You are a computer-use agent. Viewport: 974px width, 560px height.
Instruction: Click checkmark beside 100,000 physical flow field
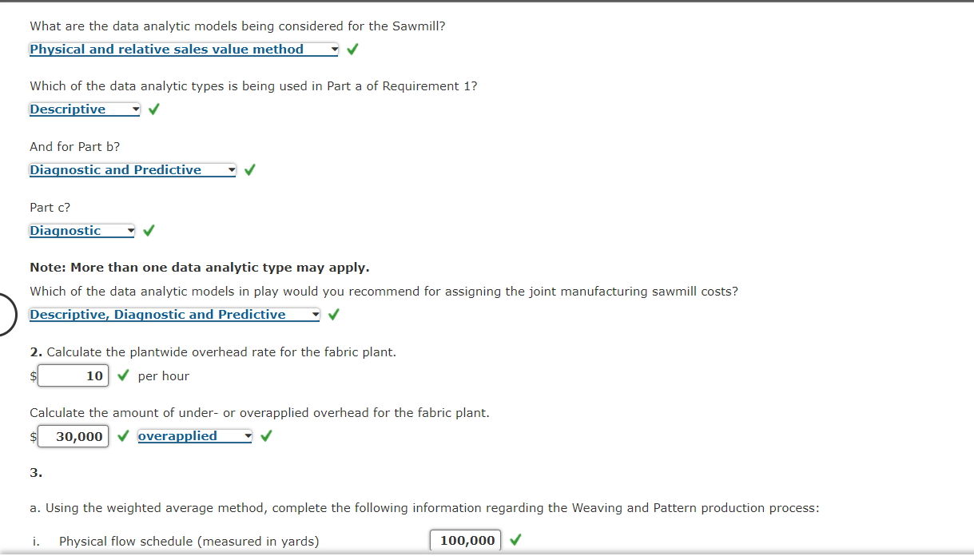click(x=515, y=541)
